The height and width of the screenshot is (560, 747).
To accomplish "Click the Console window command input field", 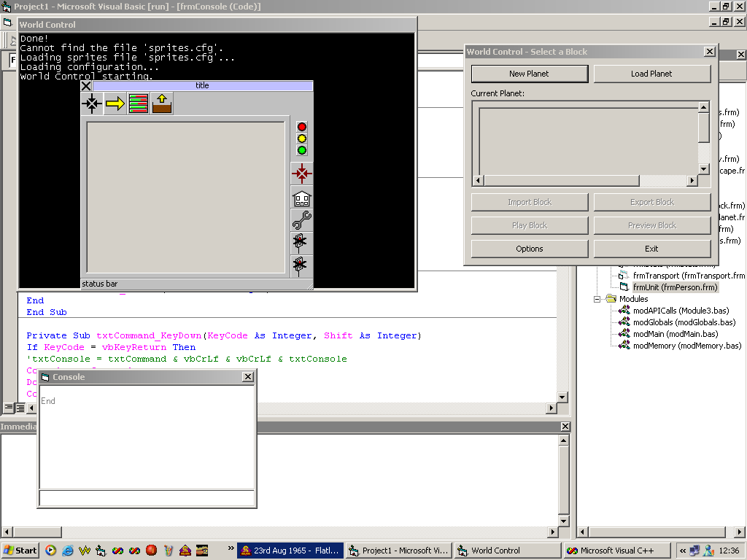I will (x=147, y=497).
